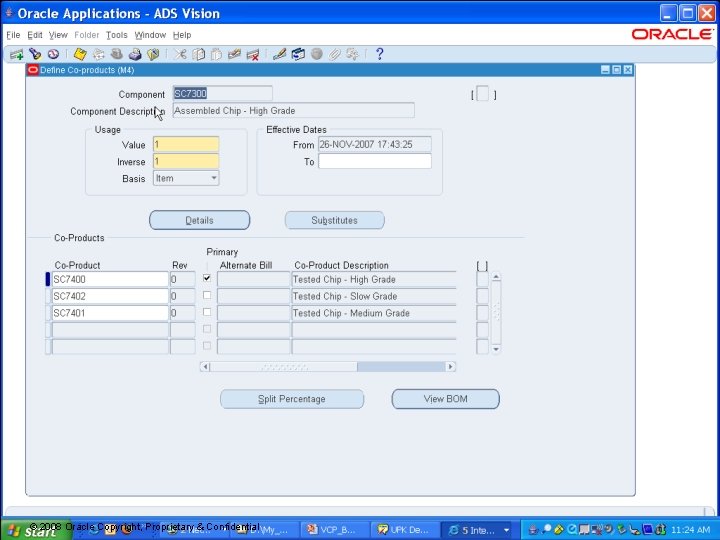Click the co-products vertical scrollbar up arrow

[x=496, y=277]
